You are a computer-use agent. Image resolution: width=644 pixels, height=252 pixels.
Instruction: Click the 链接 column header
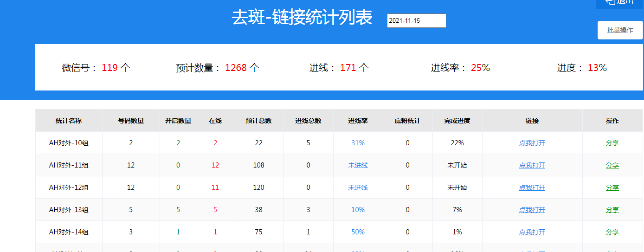pyautogui.click(x=532, y=121)
